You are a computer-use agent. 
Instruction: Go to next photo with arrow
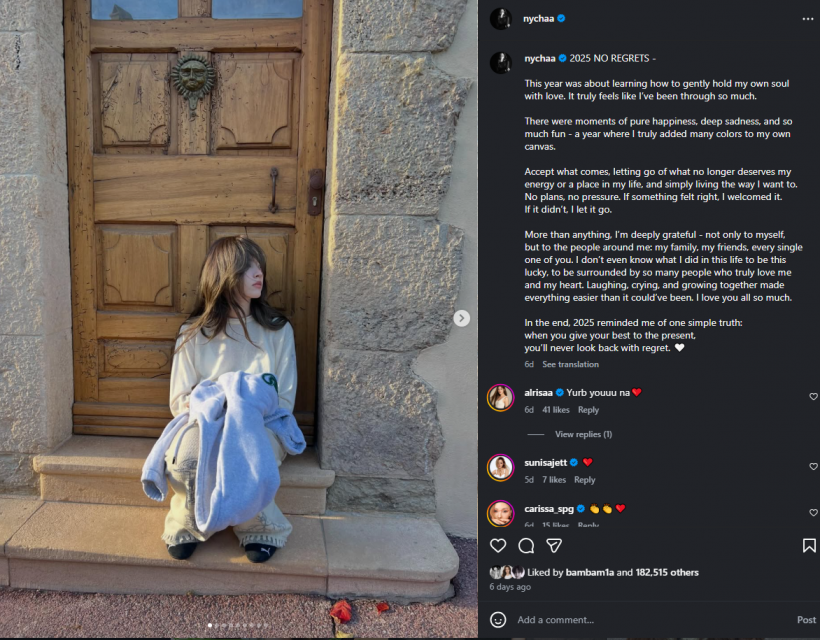pyautogui.click(x=461, y=318)
